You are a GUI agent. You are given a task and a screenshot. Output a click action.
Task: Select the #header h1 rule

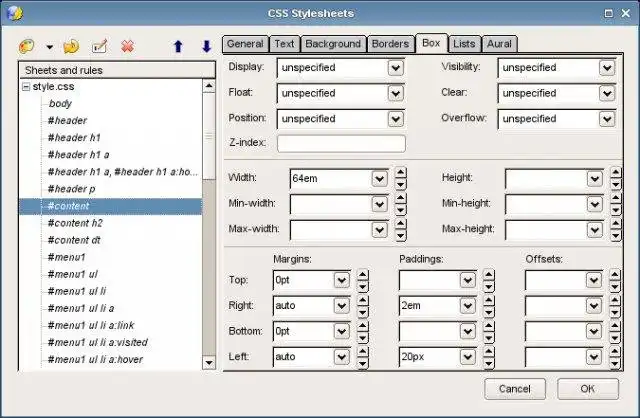[73, 137]
